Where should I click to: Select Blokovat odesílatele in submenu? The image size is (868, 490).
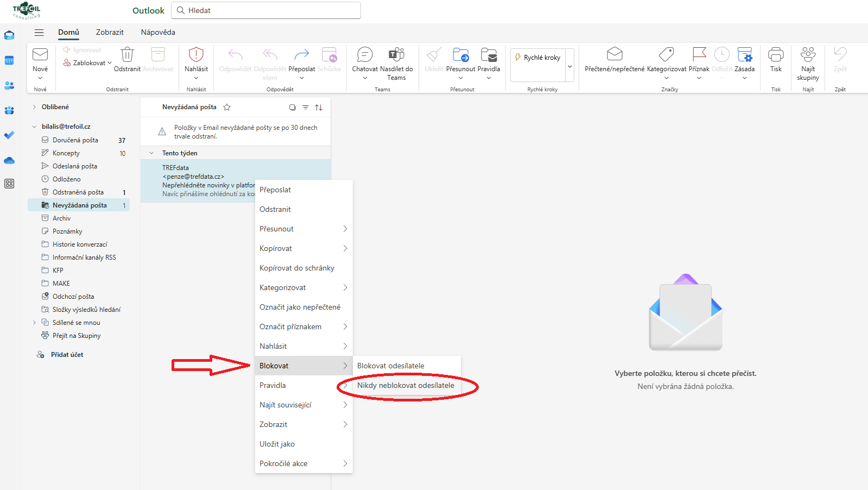(x=407, y=366)
